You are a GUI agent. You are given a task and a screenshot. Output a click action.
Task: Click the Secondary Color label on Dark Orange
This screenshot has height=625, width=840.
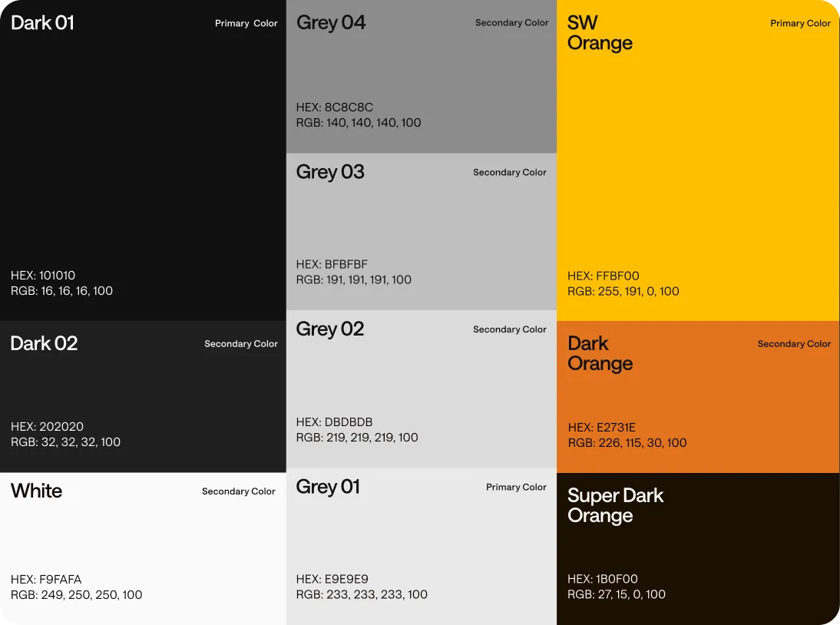[x=794, y=344]
